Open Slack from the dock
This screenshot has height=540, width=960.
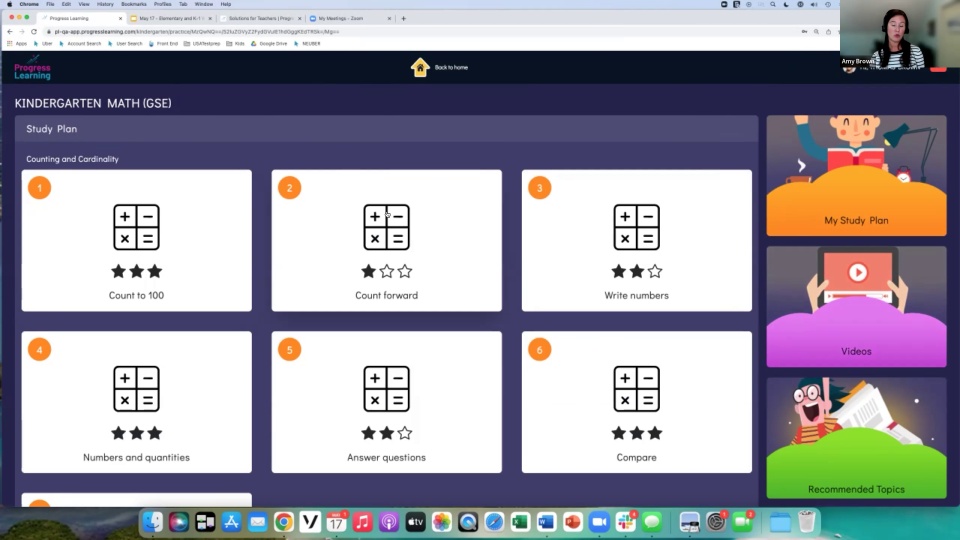pos(626,522)
